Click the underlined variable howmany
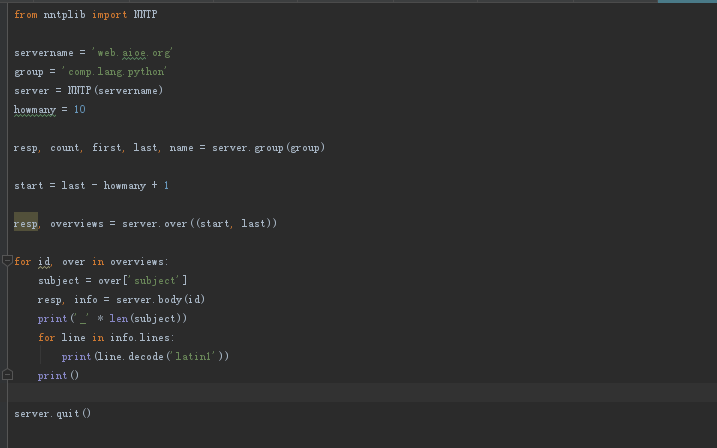717x448 pixels. (35, 110)
